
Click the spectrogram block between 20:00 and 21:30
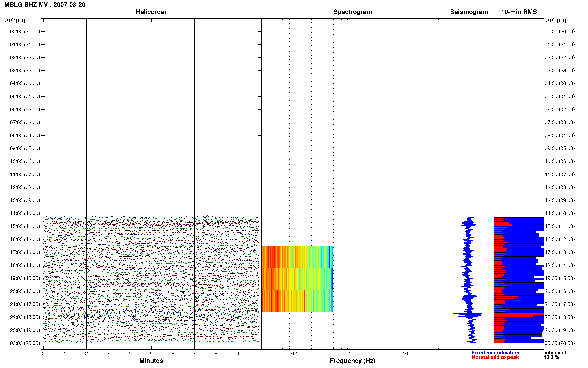(297, 301)
